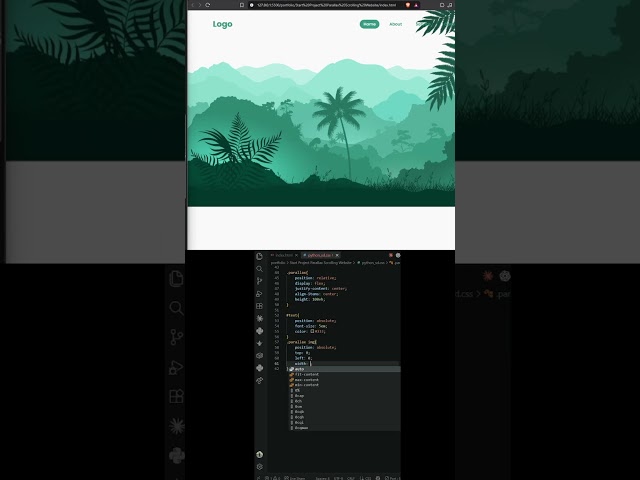Click the browser reload button

(x=208, y=5)
